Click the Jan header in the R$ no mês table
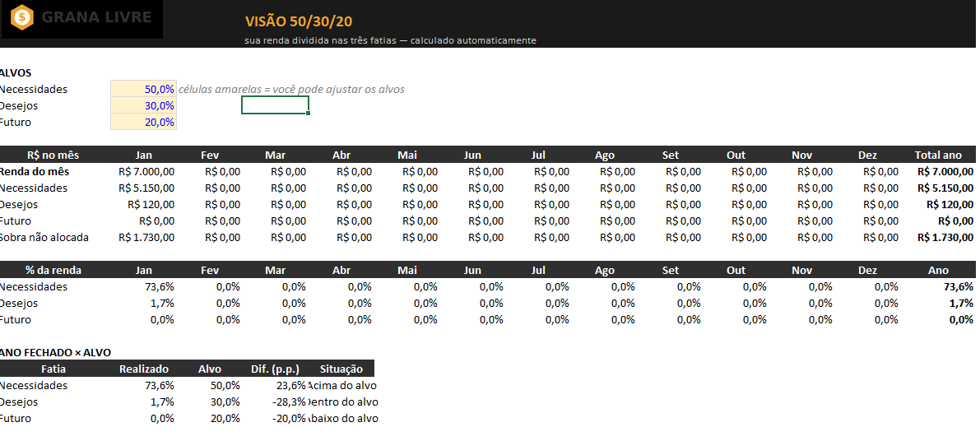Image resolution: width=980 pixels, height=441 pixels. coord(144,155)
